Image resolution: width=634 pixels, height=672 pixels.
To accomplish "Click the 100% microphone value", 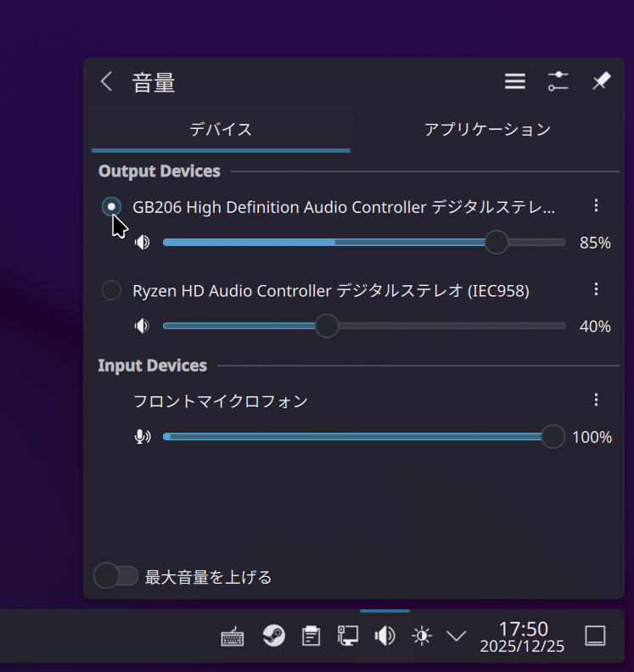I will coord(592,437).
